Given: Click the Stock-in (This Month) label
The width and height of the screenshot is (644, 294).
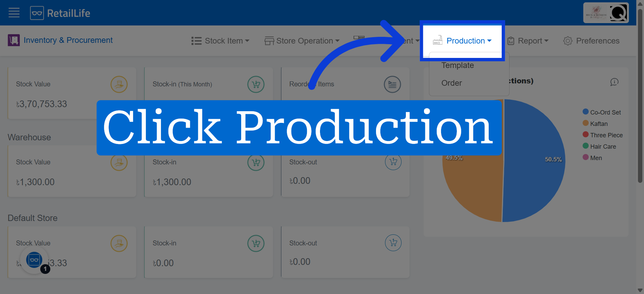Looking at the screenshot, I should [182, 84].
